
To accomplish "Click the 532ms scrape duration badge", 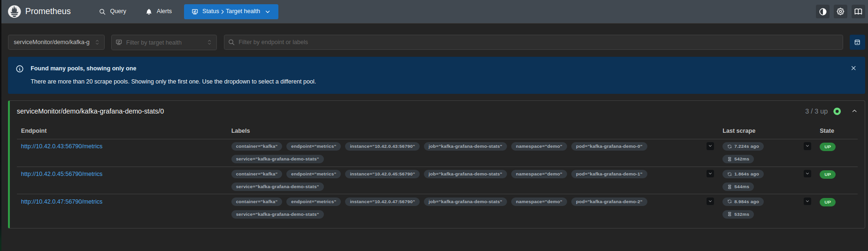I will (738, 214).
